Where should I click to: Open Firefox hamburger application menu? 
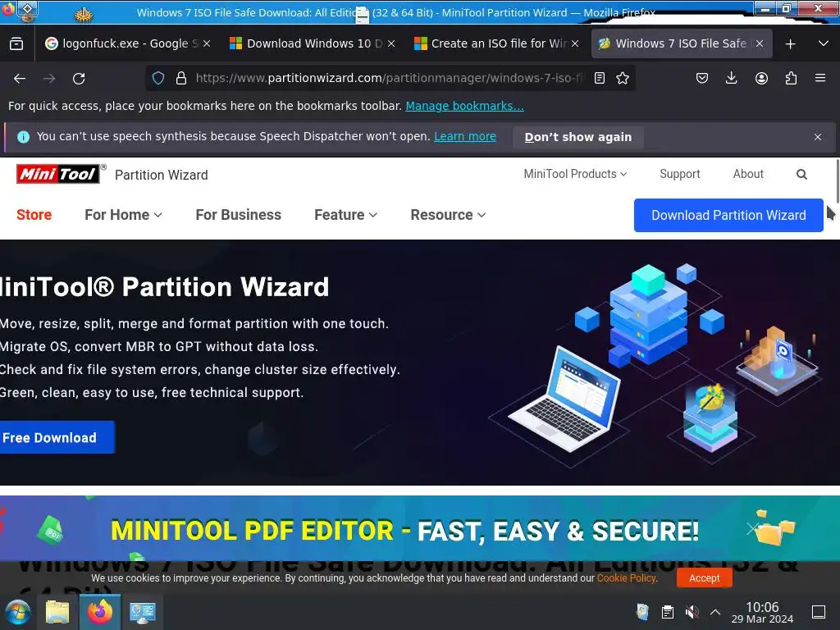pyautogui.click(x=820, y=78)
